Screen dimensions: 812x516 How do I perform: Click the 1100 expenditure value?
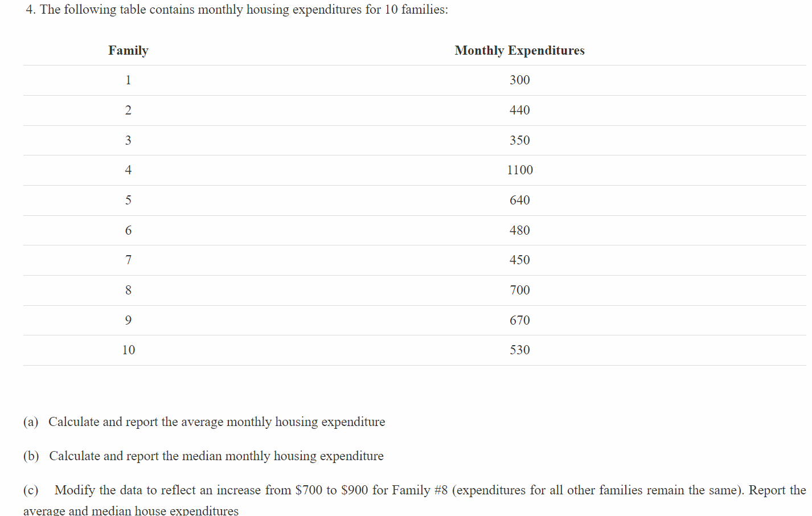(x=520, y=170)
